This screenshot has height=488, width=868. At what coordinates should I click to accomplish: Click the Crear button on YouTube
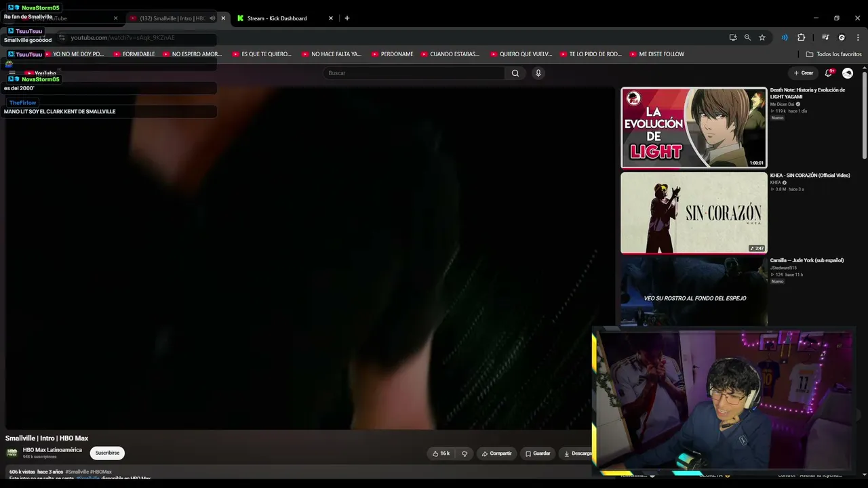(x=804, y=73)
